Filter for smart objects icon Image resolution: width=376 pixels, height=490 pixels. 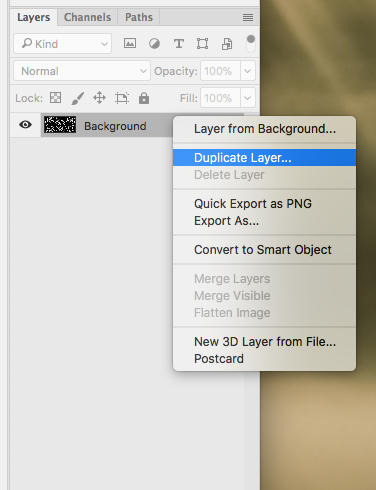[x=227, y=44]
